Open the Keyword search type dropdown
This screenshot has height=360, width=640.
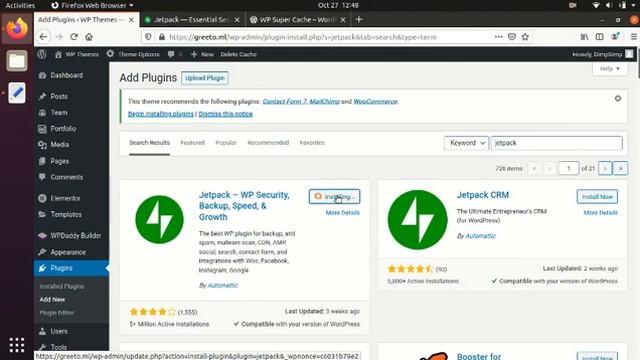467,143
